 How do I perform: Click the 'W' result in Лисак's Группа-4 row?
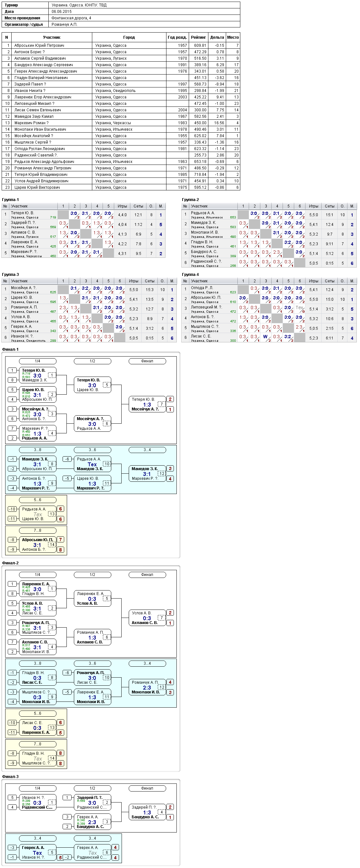[x=265, y=337]
